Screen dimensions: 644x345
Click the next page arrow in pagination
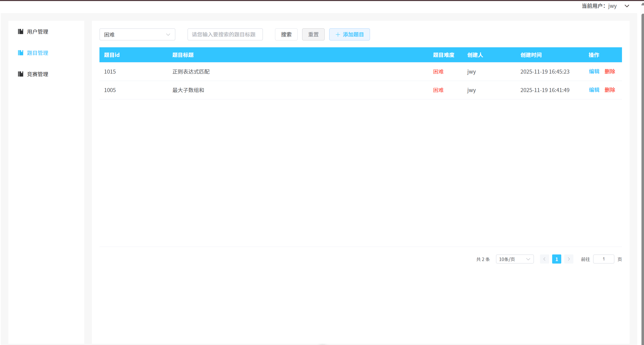(569, 259)
